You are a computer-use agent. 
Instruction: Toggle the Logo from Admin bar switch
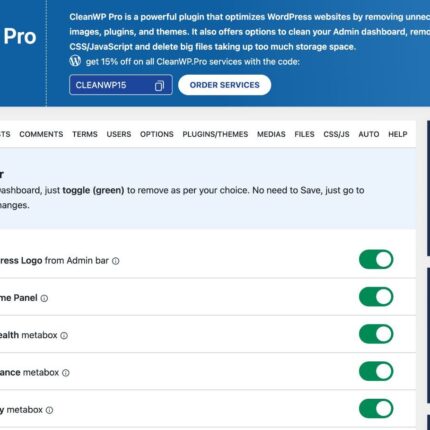click(376, 260)
